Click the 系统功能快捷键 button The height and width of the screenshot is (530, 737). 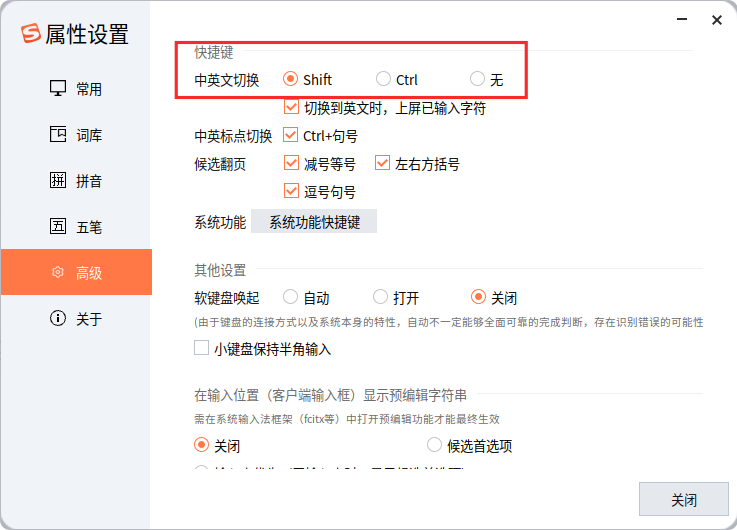[x=314, y=221]
